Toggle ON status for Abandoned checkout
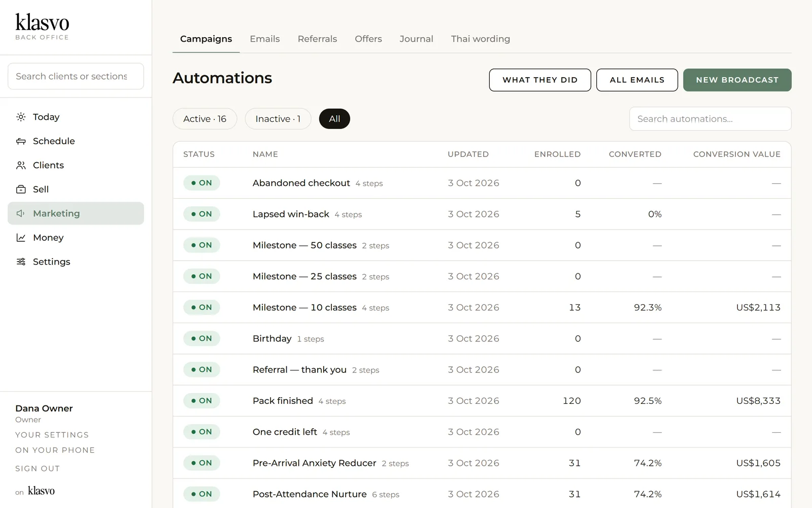 (201, 183)
